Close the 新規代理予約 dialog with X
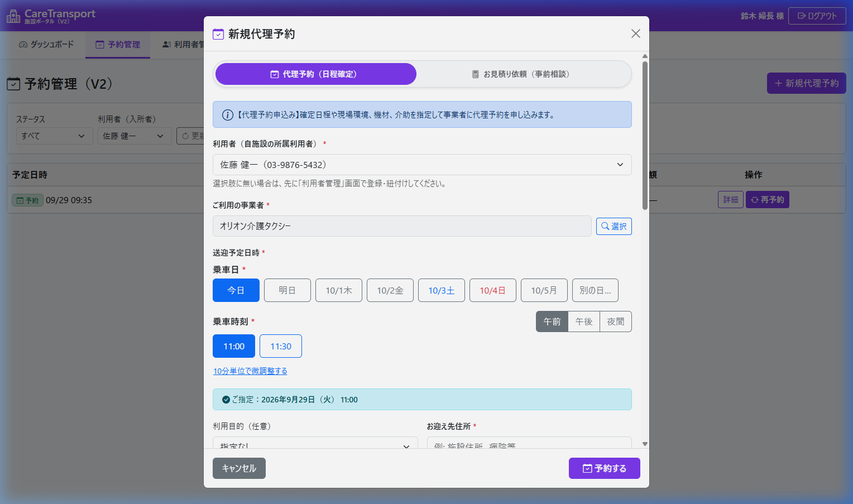The width and height of the screenshot is (853, 504). pyautogui.click(x=635, y=33)
